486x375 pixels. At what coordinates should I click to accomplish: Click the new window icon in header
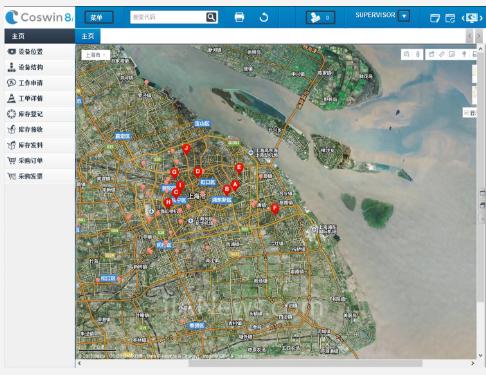(x=435, y=18)
